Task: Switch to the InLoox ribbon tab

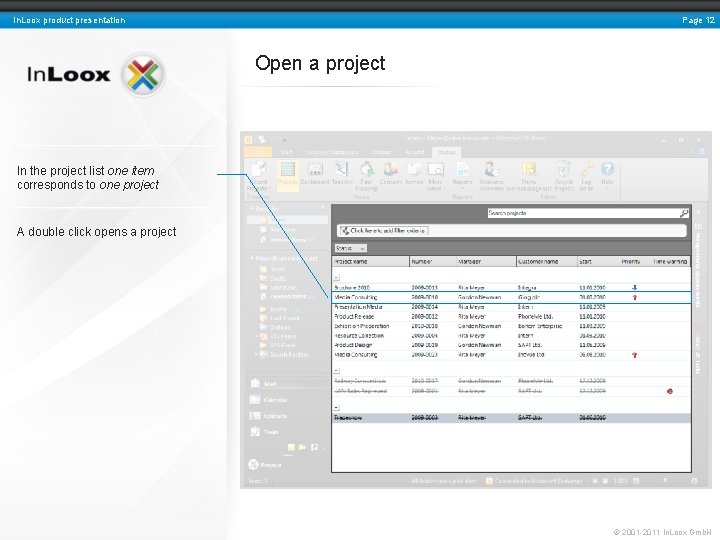Action: tap(446, 152)
